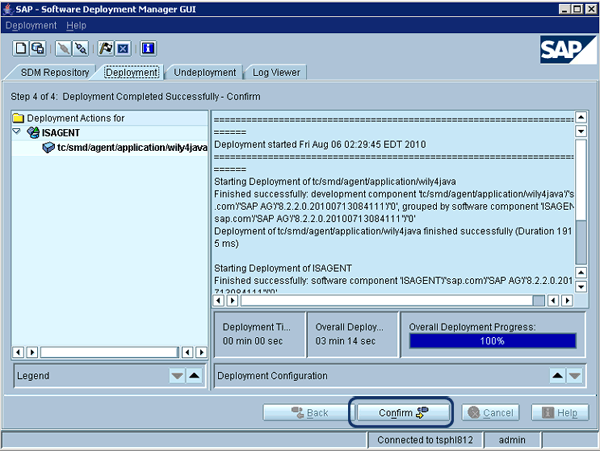This screenshot has height=451, width=600.
Task: Click the Java icon in the title bar
Action: point(8,9)
